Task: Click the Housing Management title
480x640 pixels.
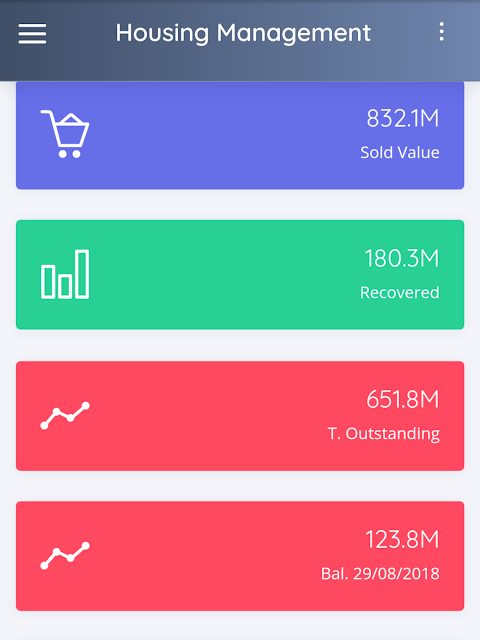Action: (x=243, y=33)
